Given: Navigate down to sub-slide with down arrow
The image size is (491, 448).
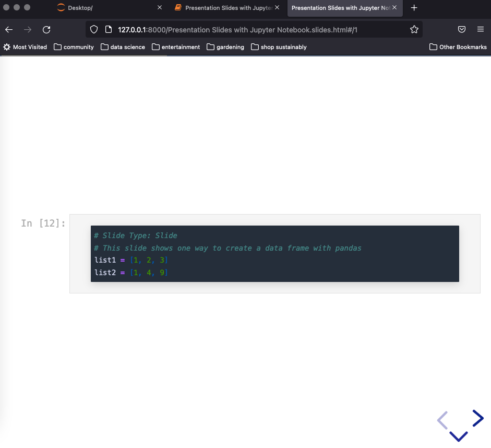Looking at the screenshot, I should point(459,437).
